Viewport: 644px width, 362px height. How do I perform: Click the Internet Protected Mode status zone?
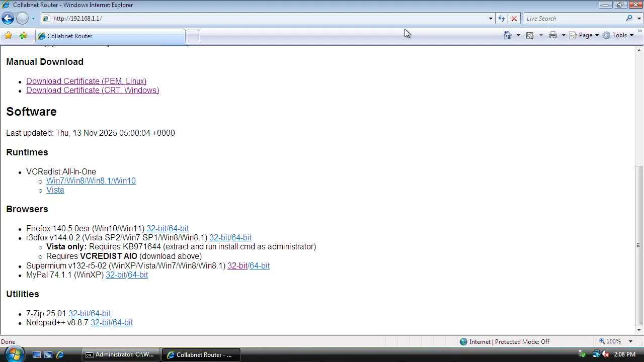[x=504, y=342]
